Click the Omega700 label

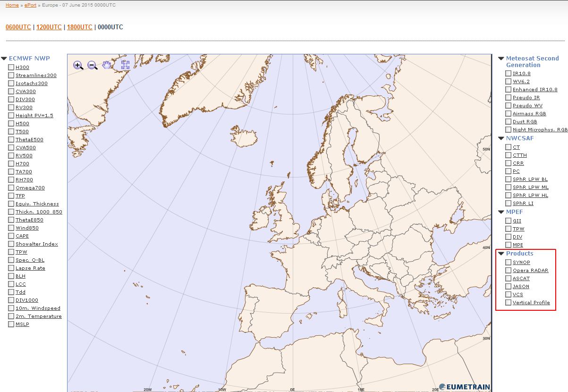[x=30, y=188]
